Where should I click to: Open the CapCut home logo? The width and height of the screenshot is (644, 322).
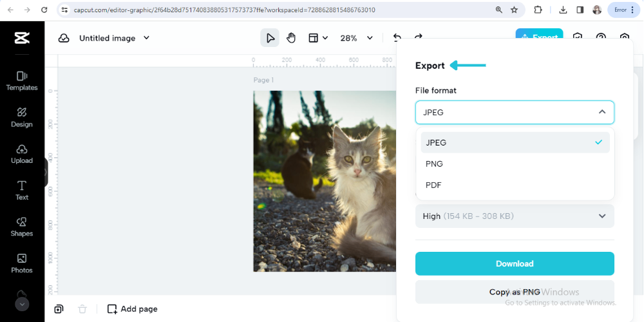point(22,38)
